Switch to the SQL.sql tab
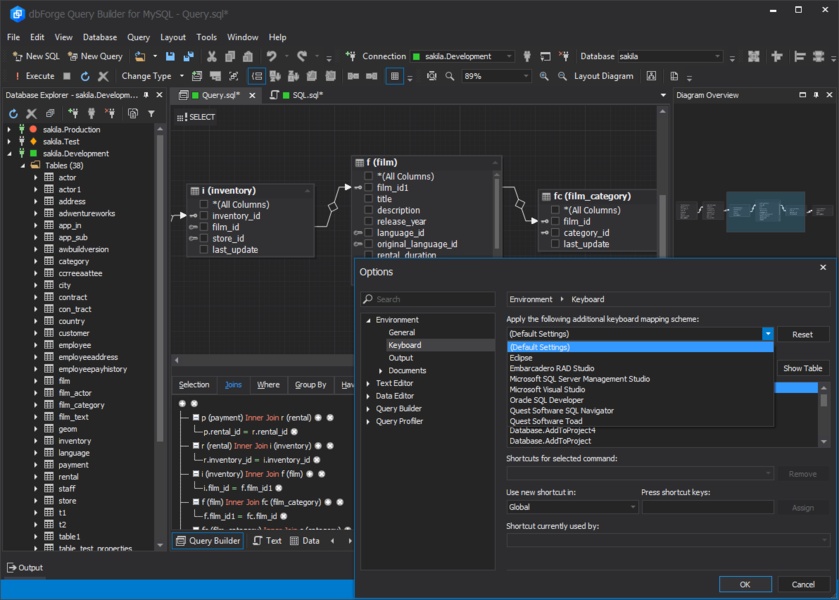 click(306, 96)
